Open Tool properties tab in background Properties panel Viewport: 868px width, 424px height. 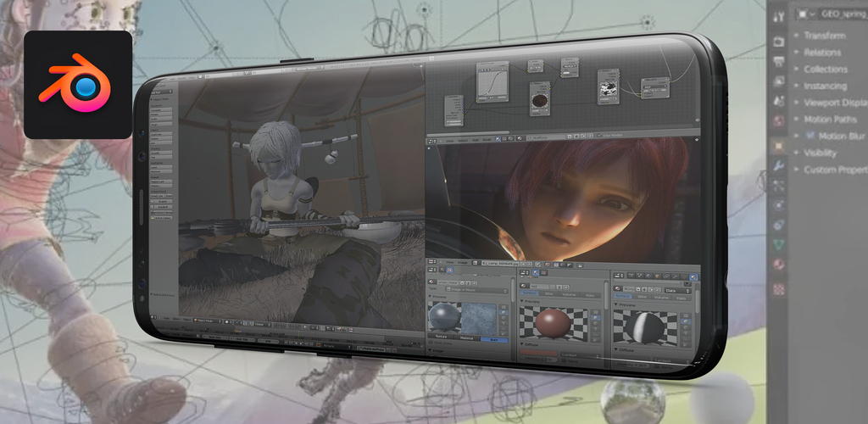(x=779, y=17)
